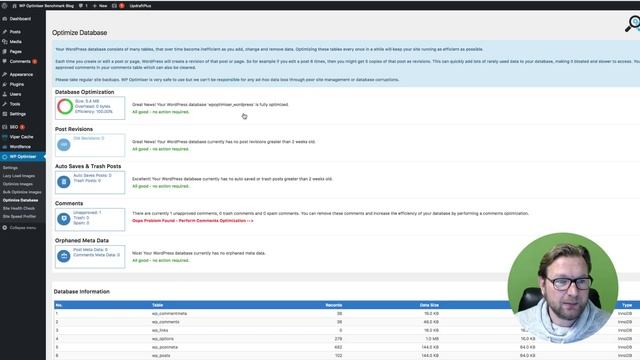Click the Post Revisions circle icon
This screenshot has height=360, width=640.
click(x=64, y=144)
